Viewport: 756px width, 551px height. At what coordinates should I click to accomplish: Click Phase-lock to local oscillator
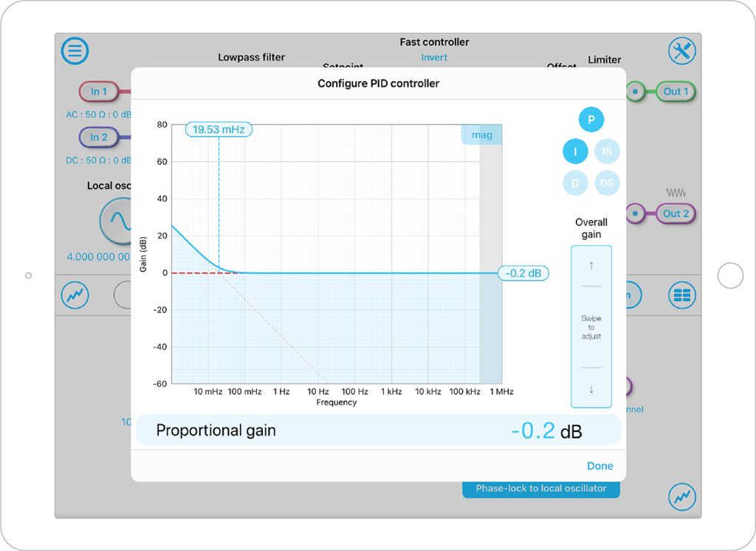coord(540,488)
